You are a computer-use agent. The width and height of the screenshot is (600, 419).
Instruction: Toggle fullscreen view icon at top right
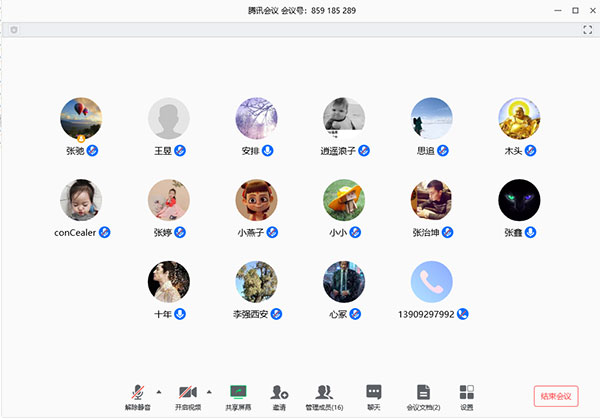587,30
